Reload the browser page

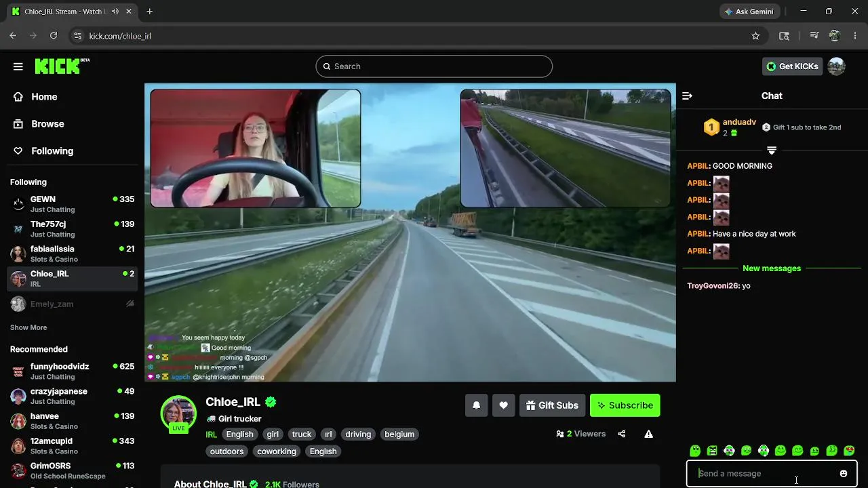coord(54,36)
